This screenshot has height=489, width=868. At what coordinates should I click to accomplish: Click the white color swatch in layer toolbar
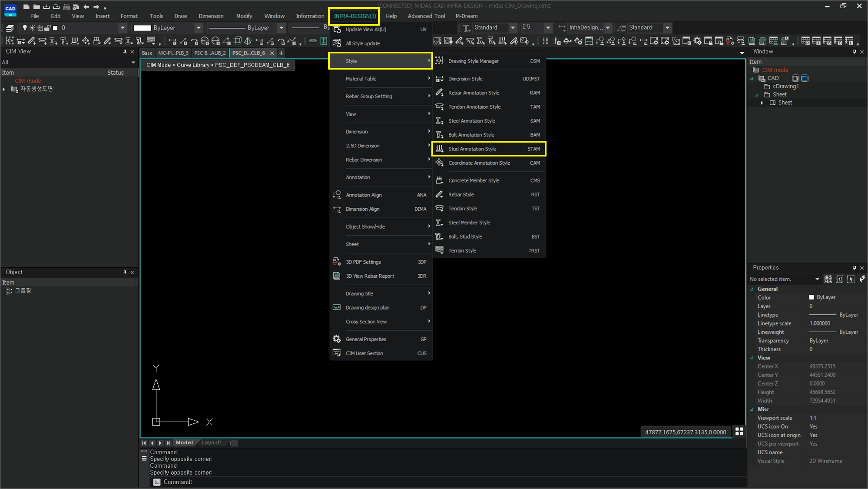[55, 28]
